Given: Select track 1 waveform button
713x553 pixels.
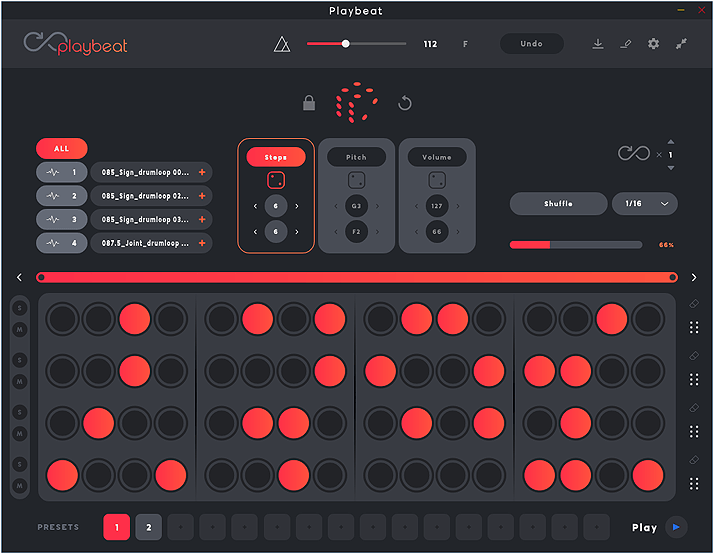Looking at the screenshot, I should coord(62,172).
